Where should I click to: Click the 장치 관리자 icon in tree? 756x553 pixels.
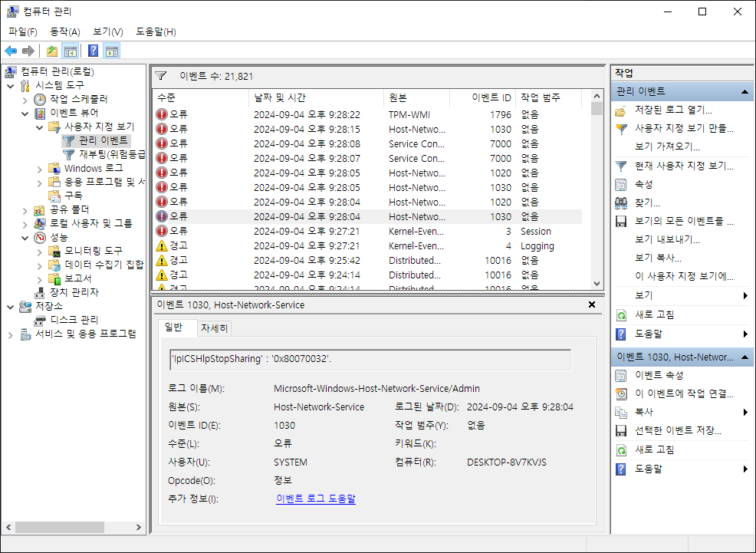pyautogui.click(x=40, y=293)
